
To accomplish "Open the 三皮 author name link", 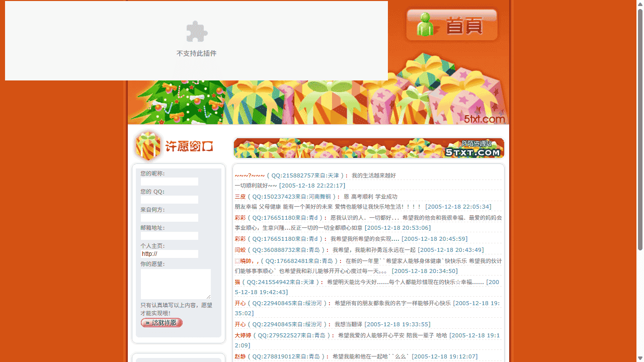I will pyautogui.click(x=240, y=197).
